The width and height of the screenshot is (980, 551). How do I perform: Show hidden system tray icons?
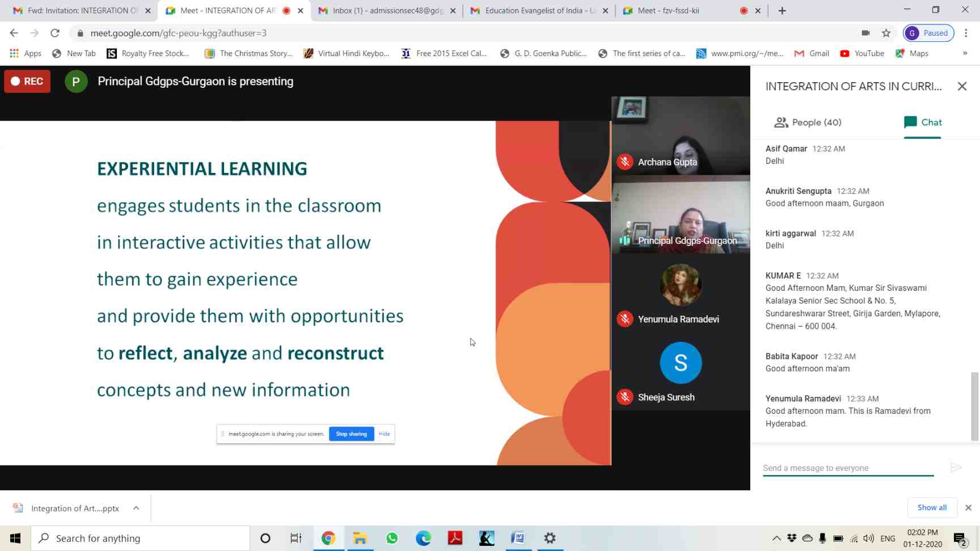776,539
